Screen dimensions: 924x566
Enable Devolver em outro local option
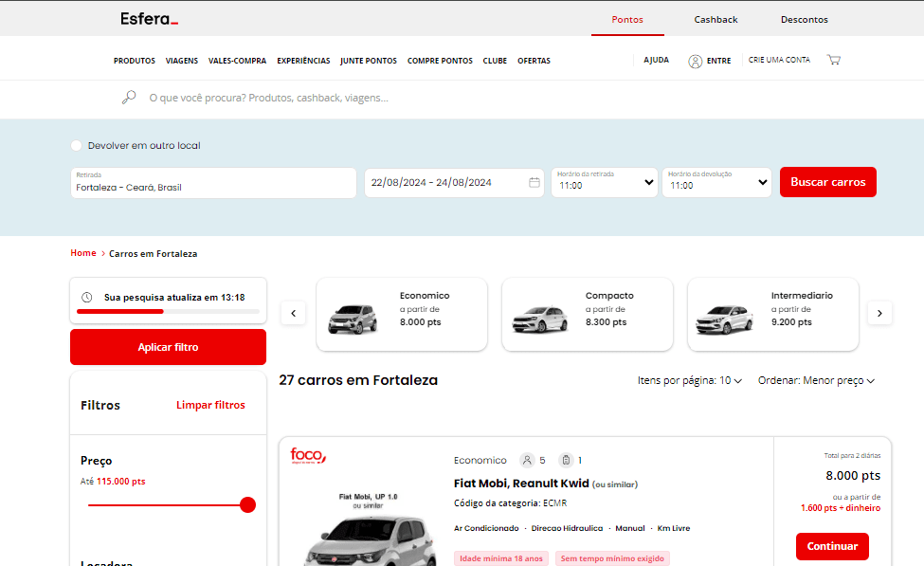77,146
